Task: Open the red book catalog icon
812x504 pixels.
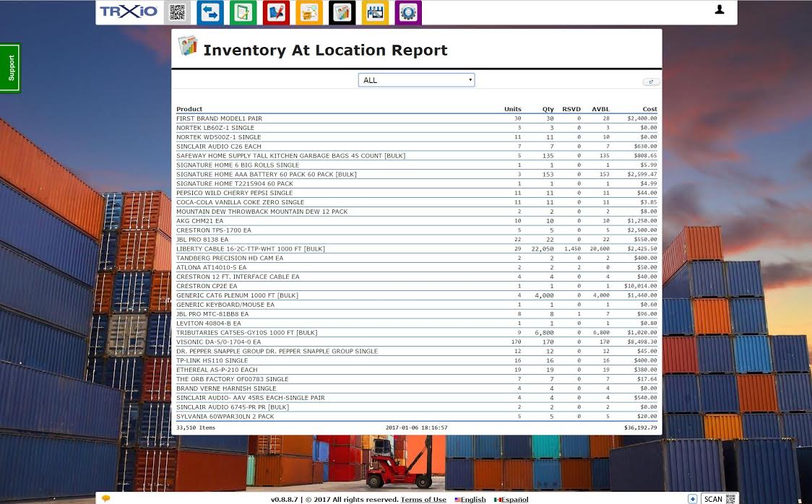Action: tap(275, 12)
